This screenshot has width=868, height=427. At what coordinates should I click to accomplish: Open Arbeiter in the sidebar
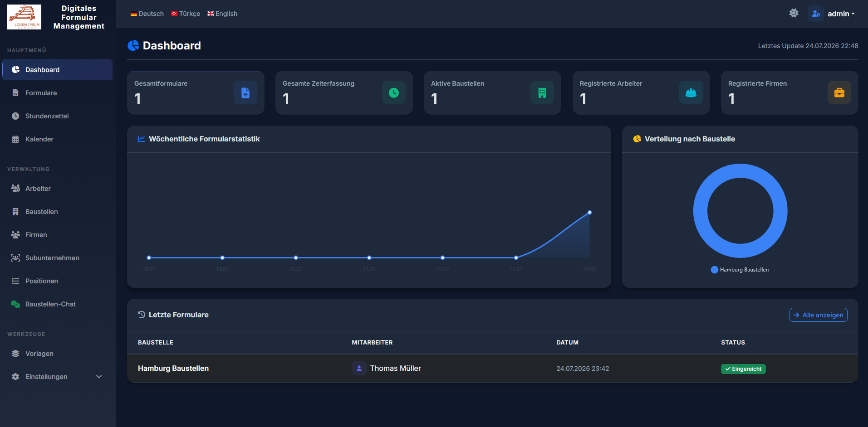57,188
